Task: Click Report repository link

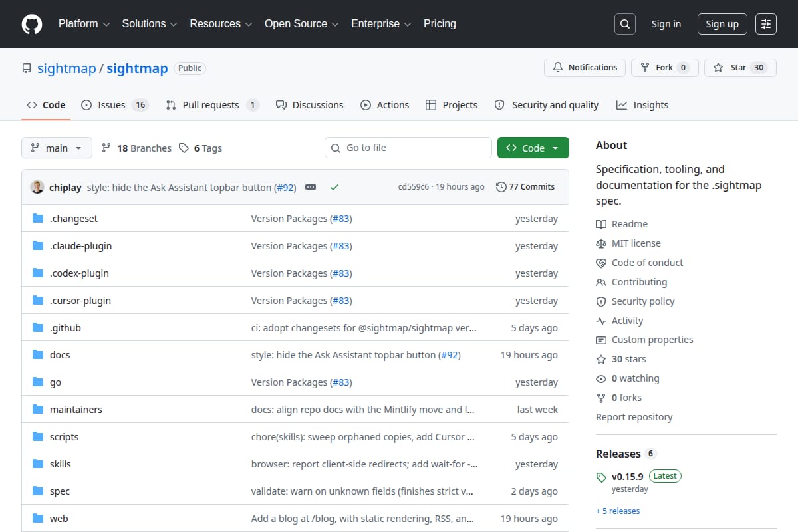Action: [x=634, y=417]
